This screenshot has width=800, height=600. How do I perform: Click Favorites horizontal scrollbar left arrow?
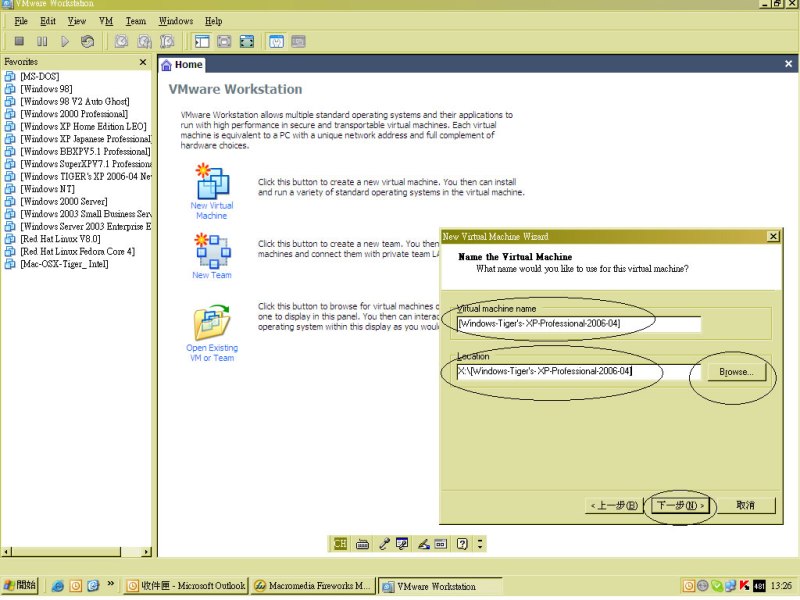pyautogui.click(x=7, y=552)
